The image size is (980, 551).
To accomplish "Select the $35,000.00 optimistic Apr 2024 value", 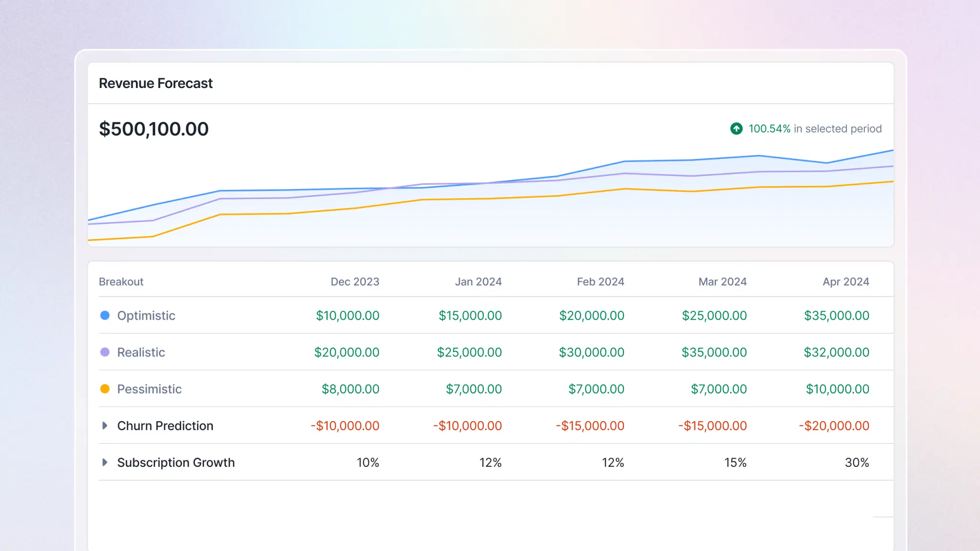I will pyautogui.click(x=837, y=315).
